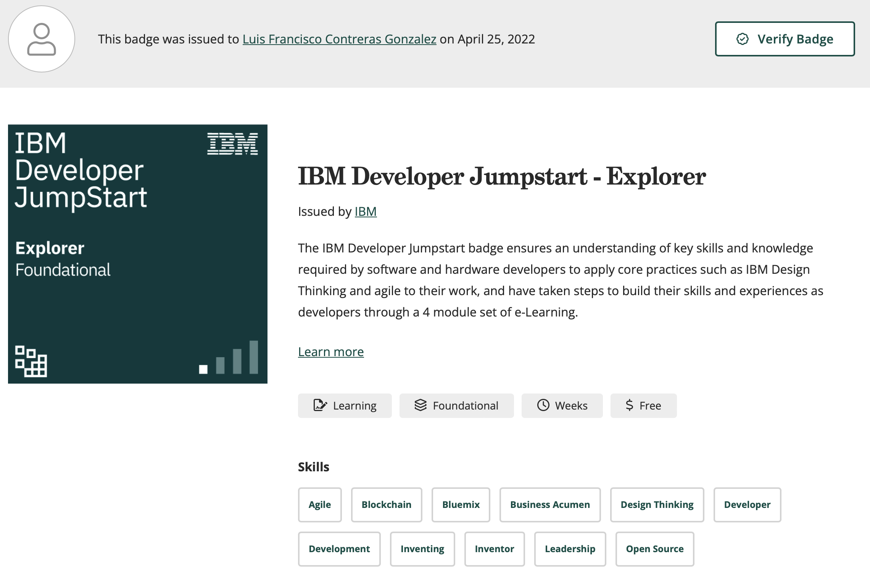
Task: Click the IBM logo on the badge
Action: [232, 144]
